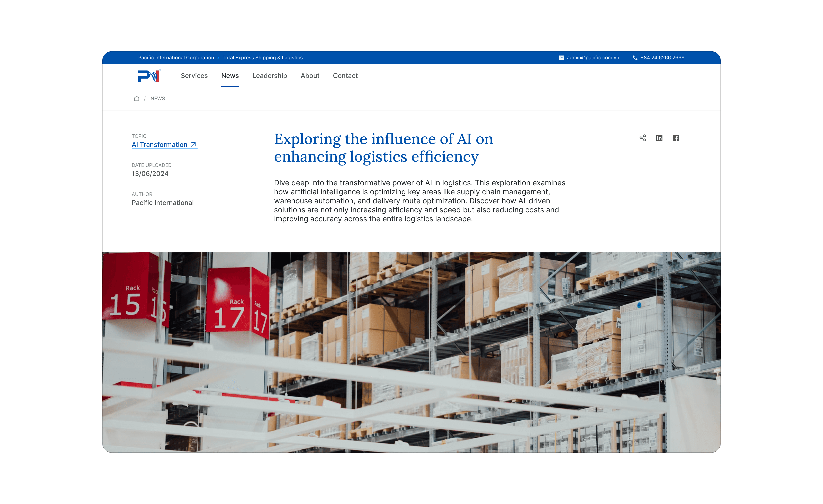Click the share icon beside the article title
This screenshot has width=823, height=504.
[643, 138]
